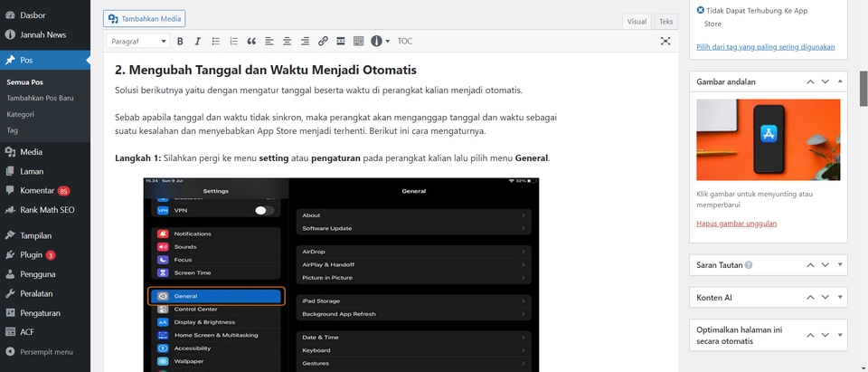Move Gambar andalan panel up

point(810,81)
